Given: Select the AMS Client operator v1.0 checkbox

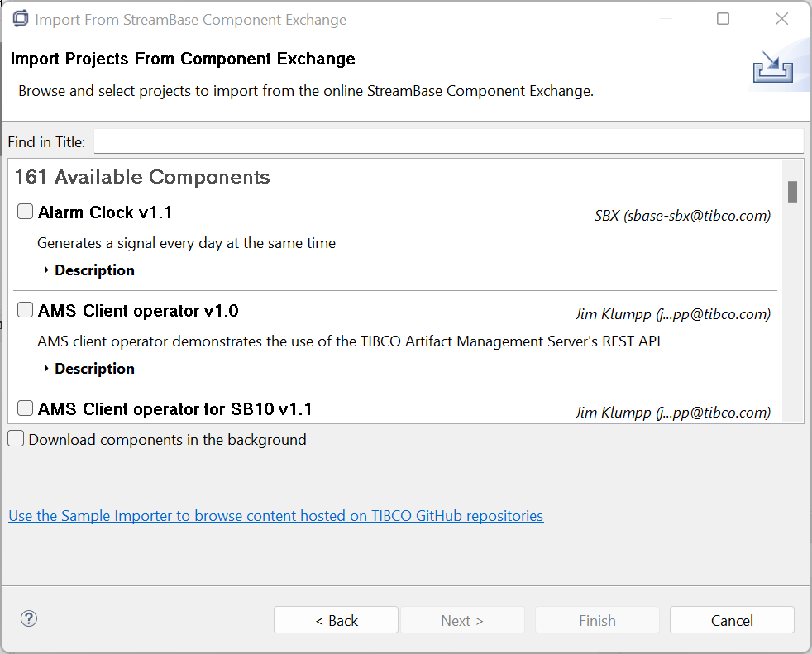Looking at the screenshot, I should point(26,310).
